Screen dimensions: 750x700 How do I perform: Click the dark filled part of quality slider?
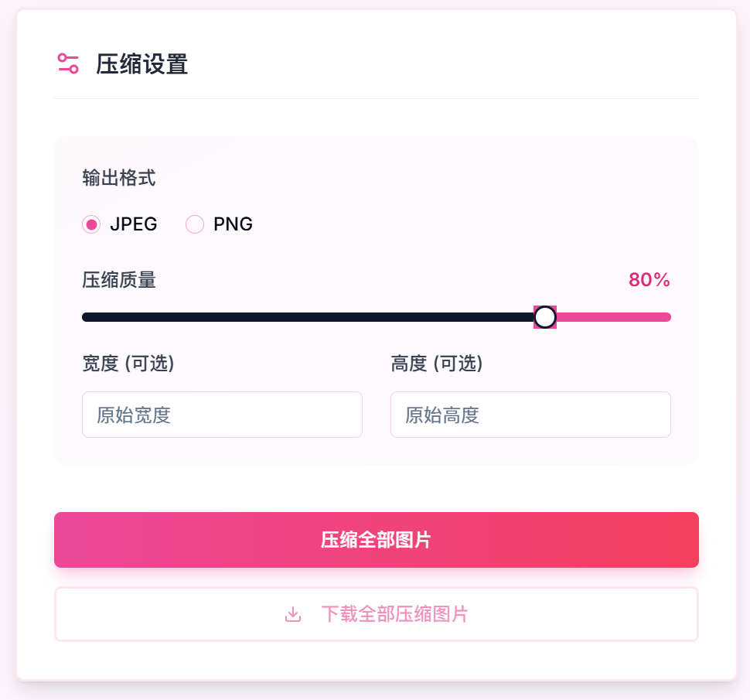coord(308,317)
